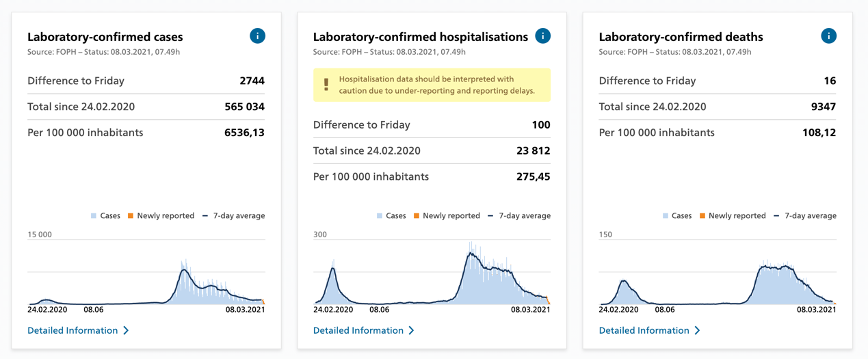The width and height of the screenshot is (868, 359).
Task: Click the exclamation warning icon in yellow notice
Action: tap(326, 85)
